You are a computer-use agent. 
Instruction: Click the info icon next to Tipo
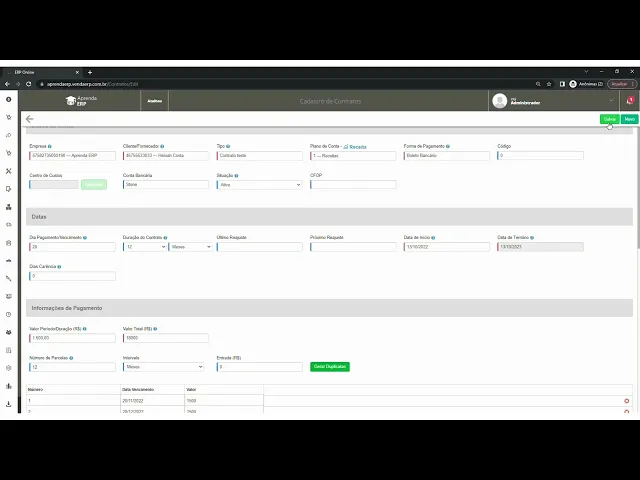228,146
